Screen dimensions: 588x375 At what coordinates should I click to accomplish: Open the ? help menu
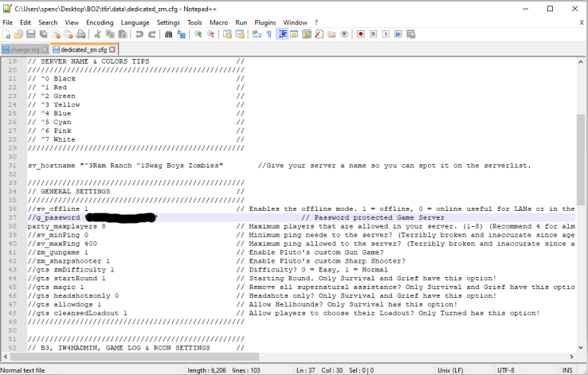[x=316, y=22]
